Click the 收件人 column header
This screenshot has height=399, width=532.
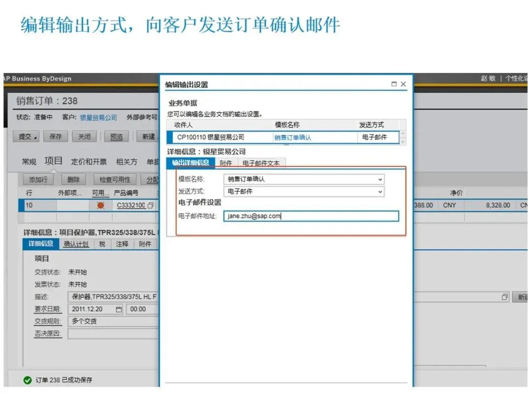click(183, 125)
